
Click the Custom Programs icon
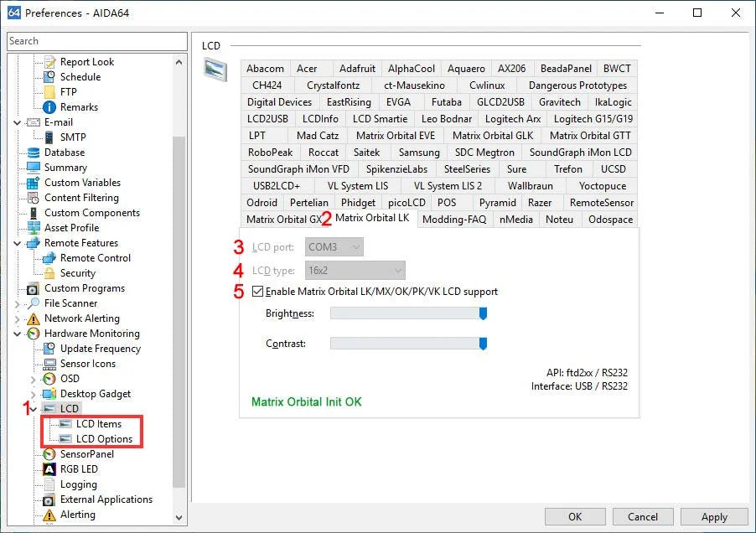[x=33, y=288]
